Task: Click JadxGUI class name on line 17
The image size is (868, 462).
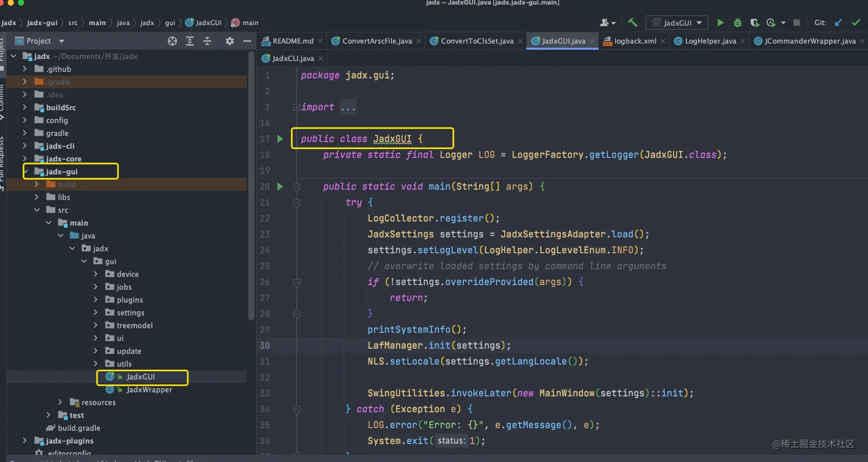Action: [392, 138]
